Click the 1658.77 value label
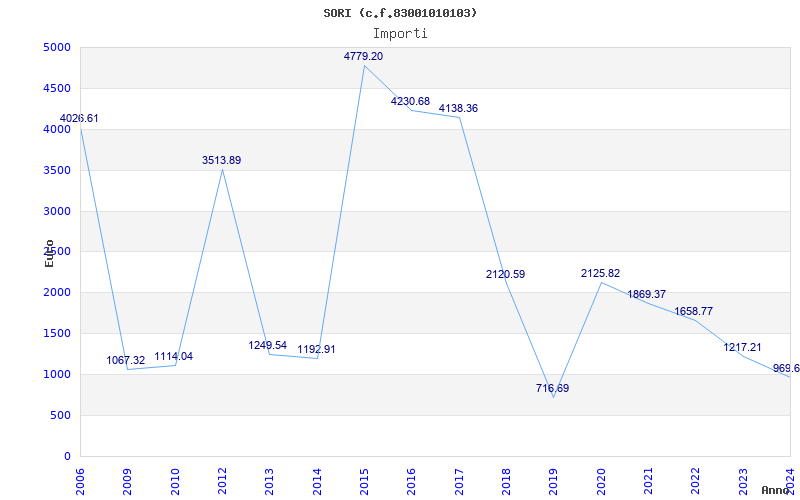The height and width of the screenshot is (500, 800). tap(693, 311)
